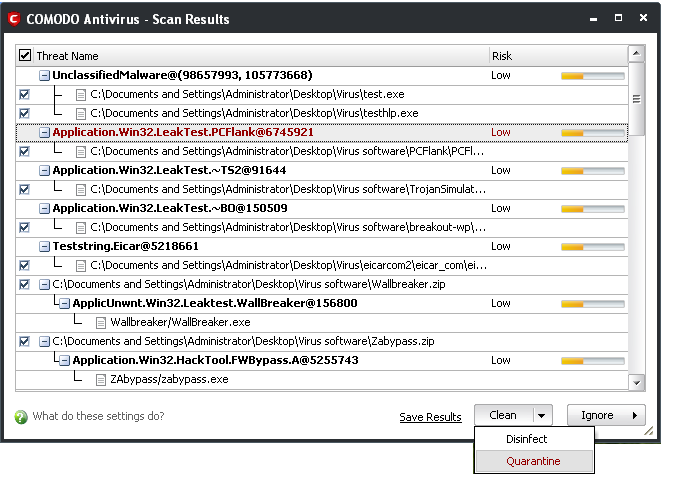Uncheck the testhlp.exe checkbox
680x477 pixels.
pos(24,113)
